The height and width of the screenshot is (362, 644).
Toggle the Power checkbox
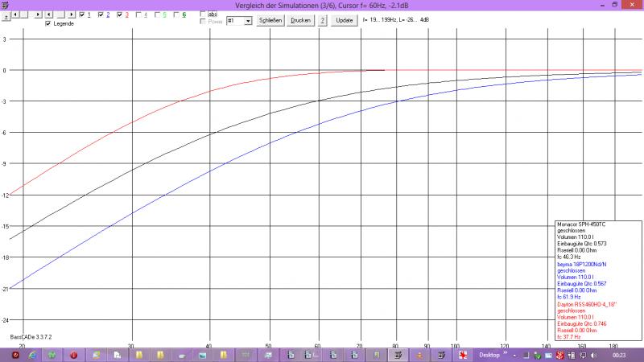click(203, 22)
